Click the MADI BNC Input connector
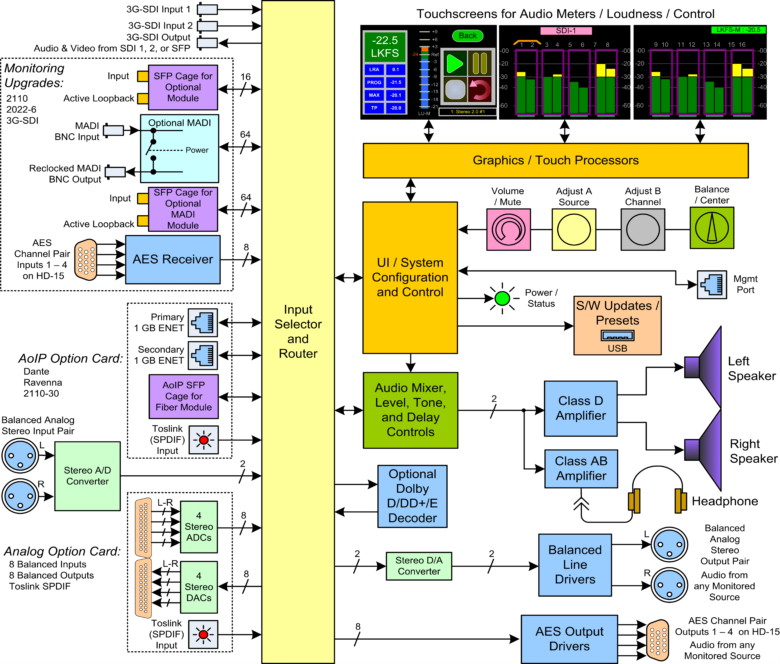Screen dimensions: 780x664 [x=113, y=130]
